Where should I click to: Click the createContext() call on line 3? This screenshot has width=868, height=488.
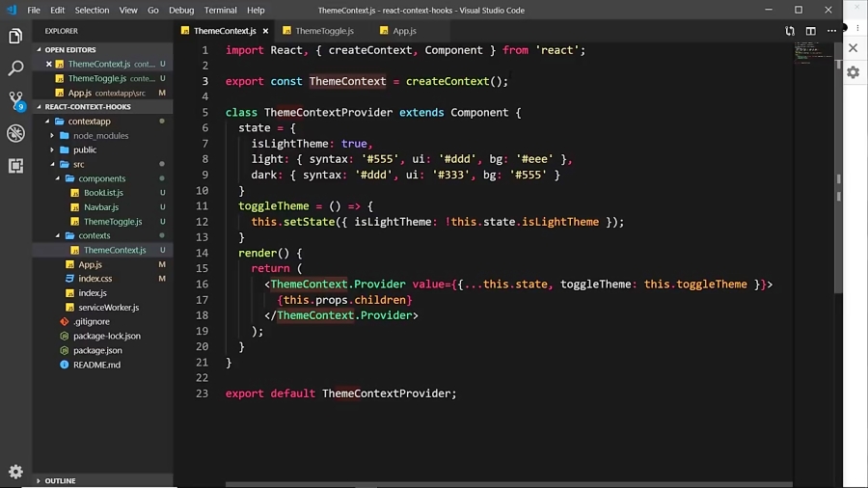pyautogui.click(x=457, y=81)
